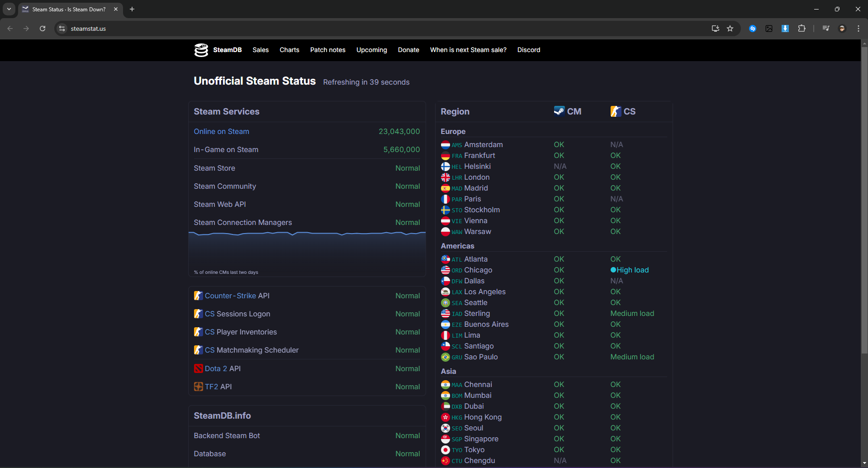
Task: Open the media control toolbar icon
Action: 826,29
